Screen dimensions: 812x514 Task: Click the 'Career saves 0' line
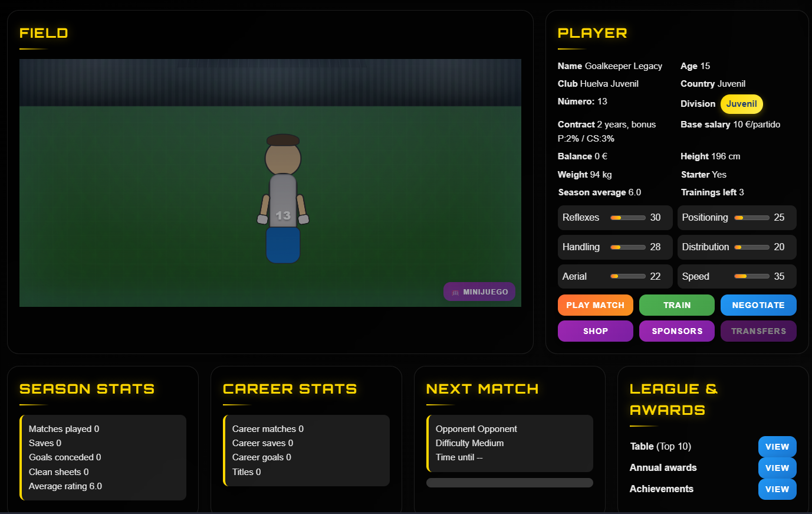(x=263, y=443)
